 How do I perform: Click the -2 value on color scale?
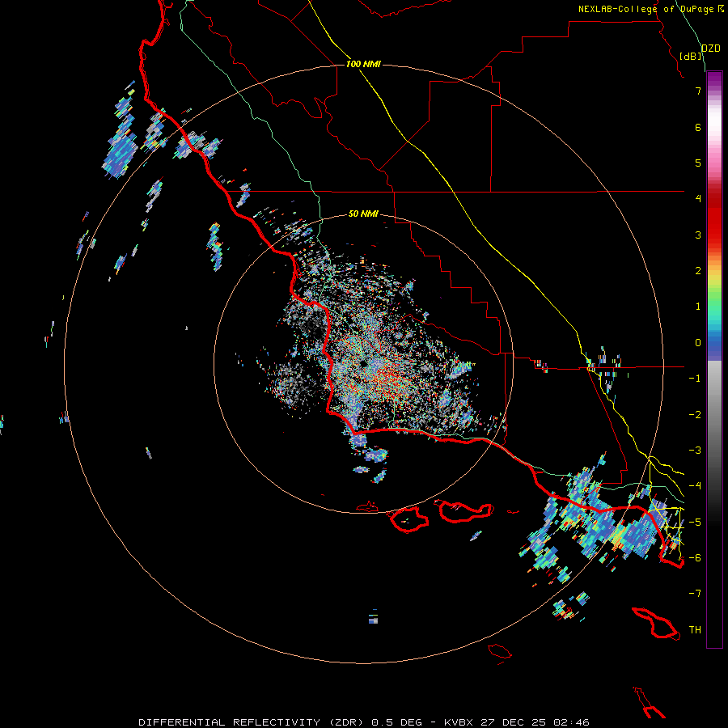point(695,415)
